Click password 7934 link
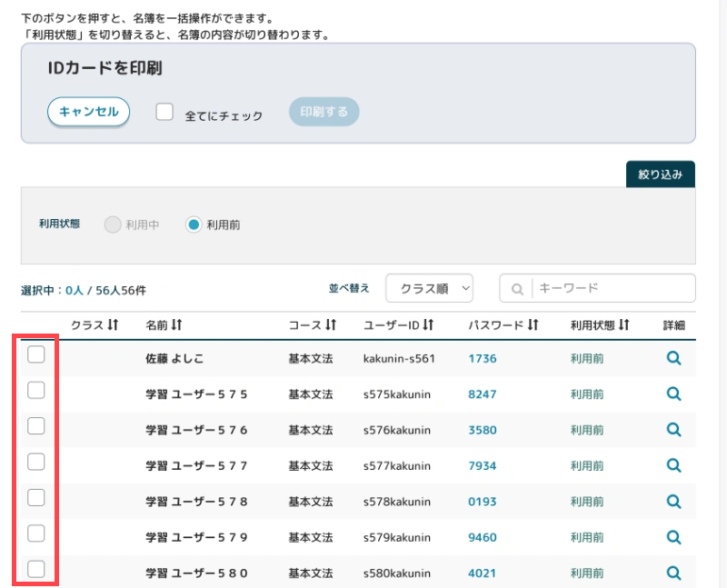Viewport: 727px width, 588px height. [483, 465]
